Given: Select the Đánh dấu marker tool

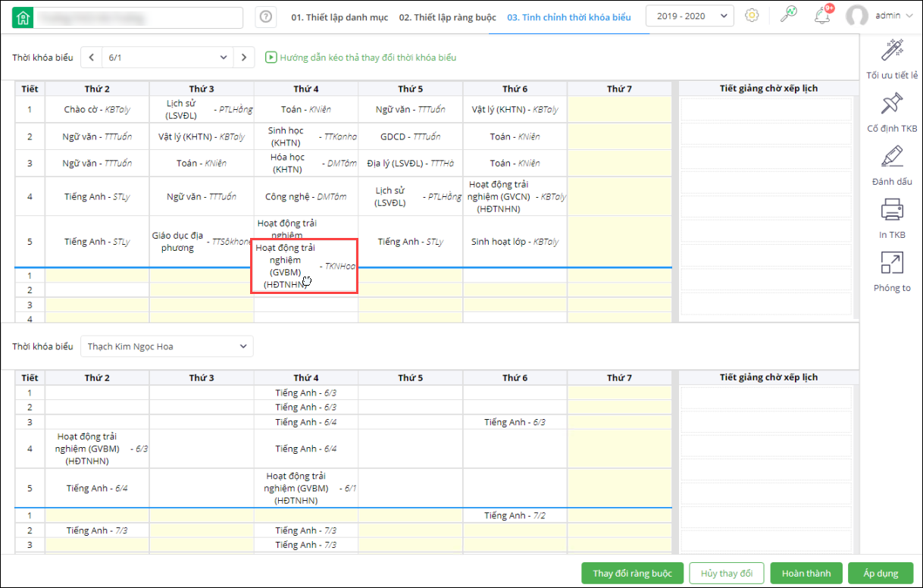Looking at the screenshot, I should point(892,166).
